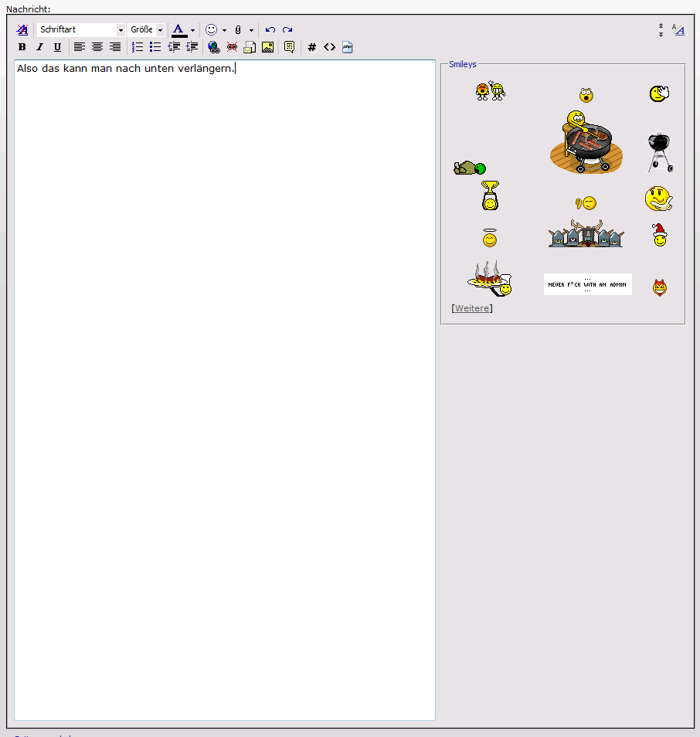This screenshot has height=737, width=700.
Task: Insert the black kettle grill smiley
Action: [x=660, y=153]
